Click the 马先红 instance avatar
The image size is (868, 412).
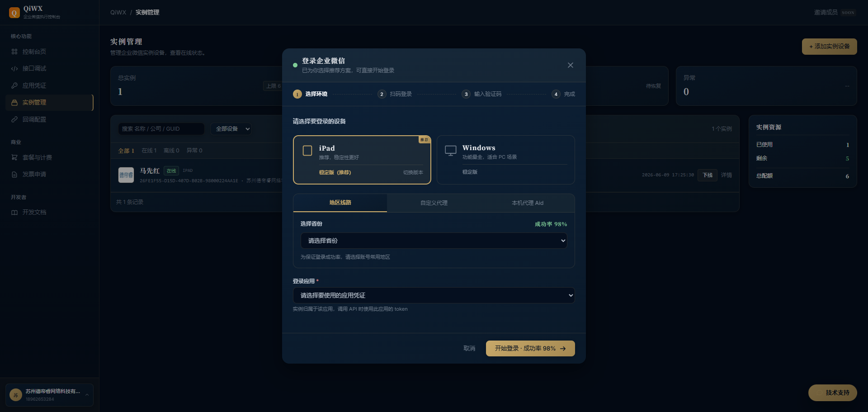coord(126,175)
